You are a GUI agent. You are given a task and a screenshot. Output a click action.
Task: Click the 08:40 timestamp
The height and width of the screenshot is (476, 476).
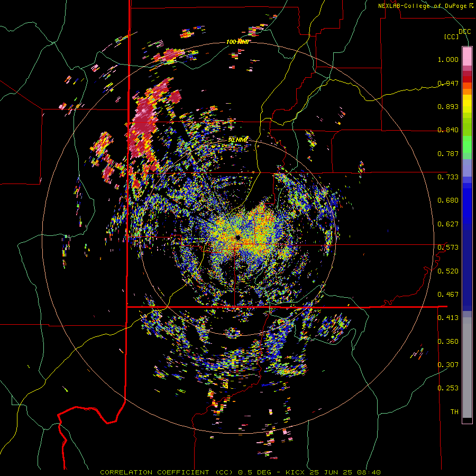[368, 472]
